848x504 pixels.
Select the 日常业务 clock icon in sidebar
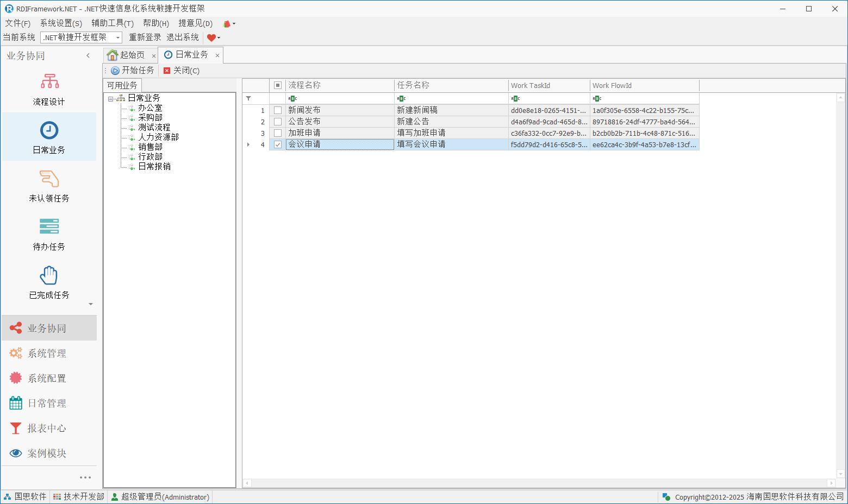coord(49,130)
